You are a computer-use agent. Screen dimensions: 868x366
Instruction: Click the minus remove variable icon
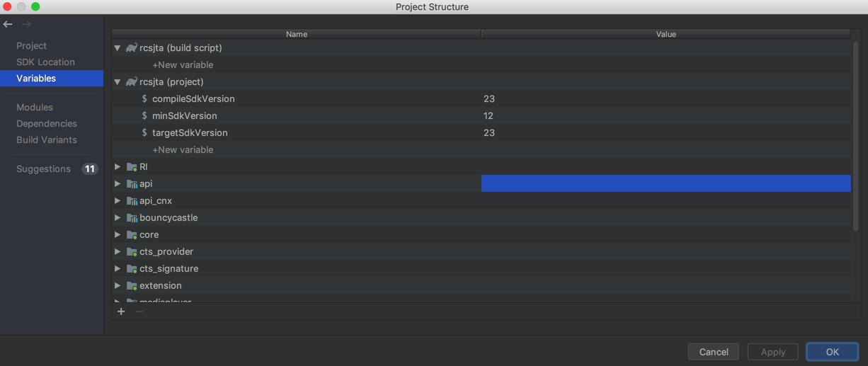click(x=139, y=311)
